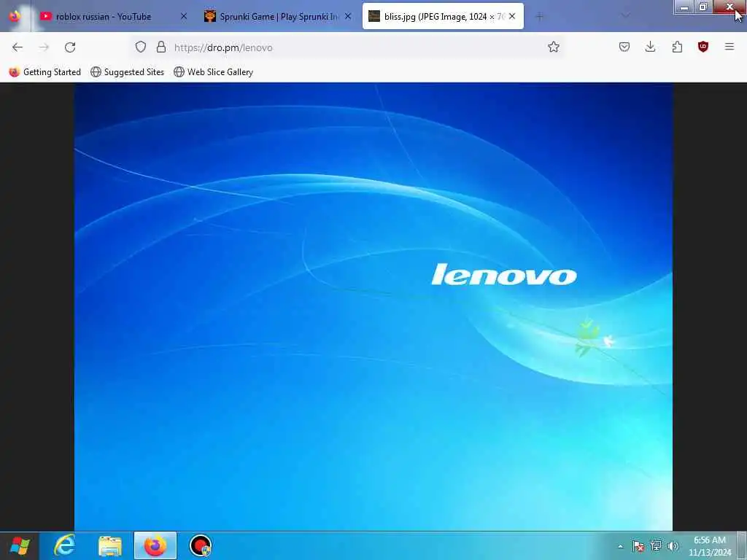Close the bliss.jpg tab
747x560 pixels.
[512, 17]
